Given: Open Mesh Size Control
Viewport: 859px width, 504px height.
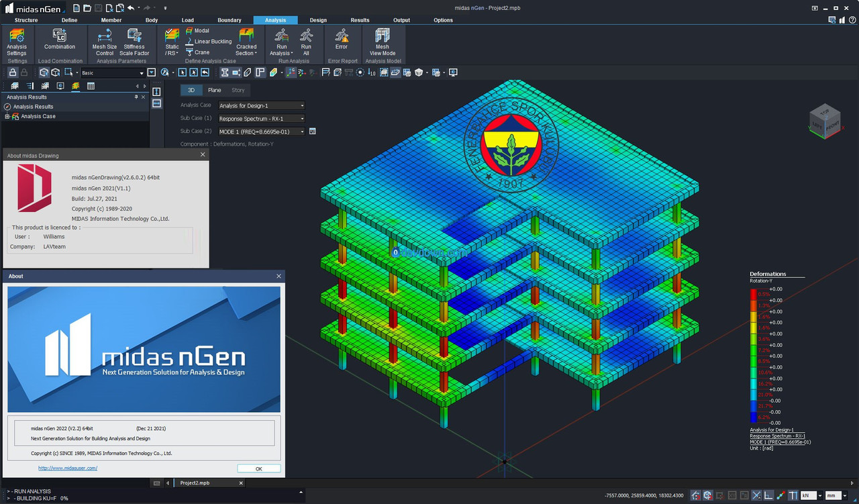Looking at the screenshot, I should pyautogui.click(x=104, y=42).
